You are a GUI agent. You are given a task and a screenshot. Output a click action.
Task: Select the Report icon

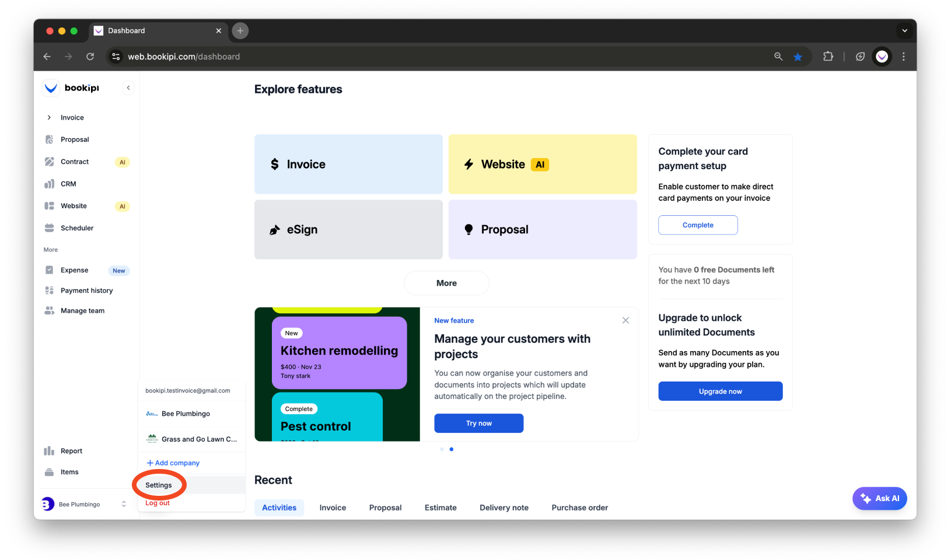point(71,450)
